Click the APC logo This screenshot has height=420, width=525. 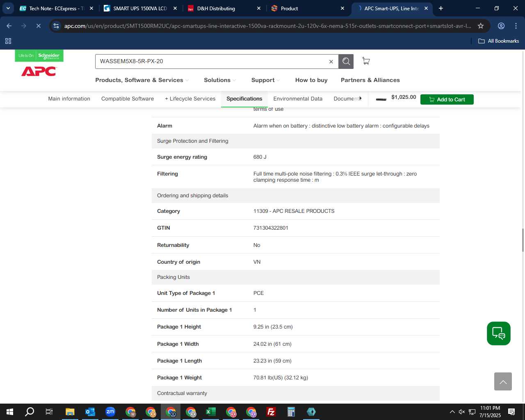click(x=39, y=71)
